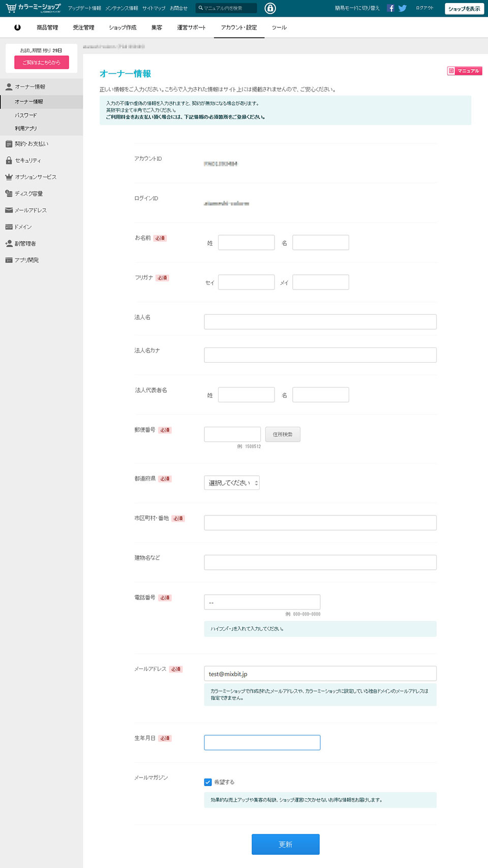The height and width of the screenshot is (868, 488).
Task: Click the blue 更新 update button
Action: tap(285, 844)
